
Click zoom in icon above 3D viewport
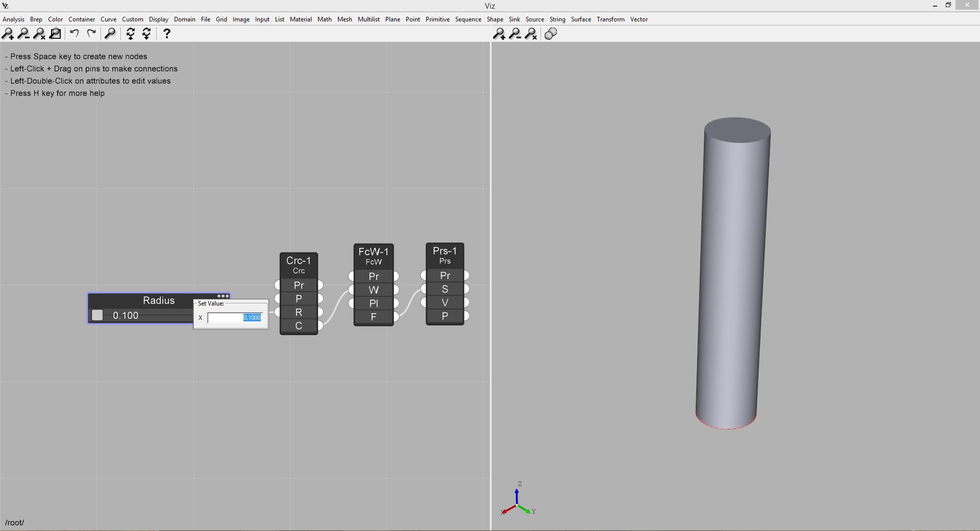(499, 34)
